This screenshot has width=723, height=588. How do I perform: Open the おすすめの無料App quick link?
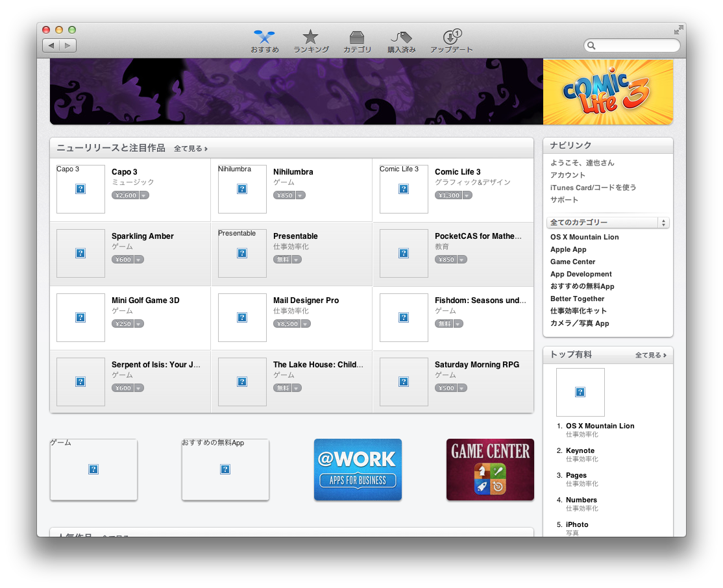(x=582, y=286)
